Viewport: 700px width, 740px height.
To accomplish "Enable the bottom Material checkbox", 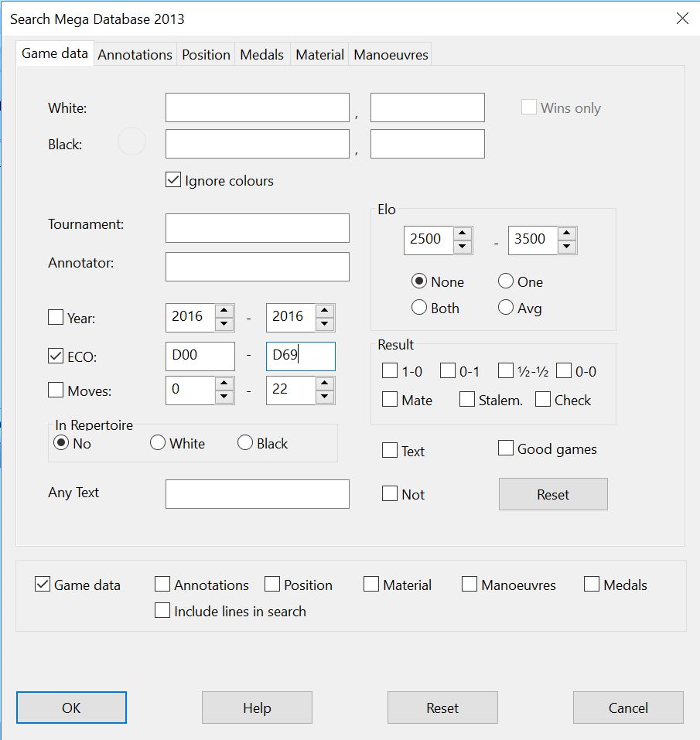I will pos(371,585).
